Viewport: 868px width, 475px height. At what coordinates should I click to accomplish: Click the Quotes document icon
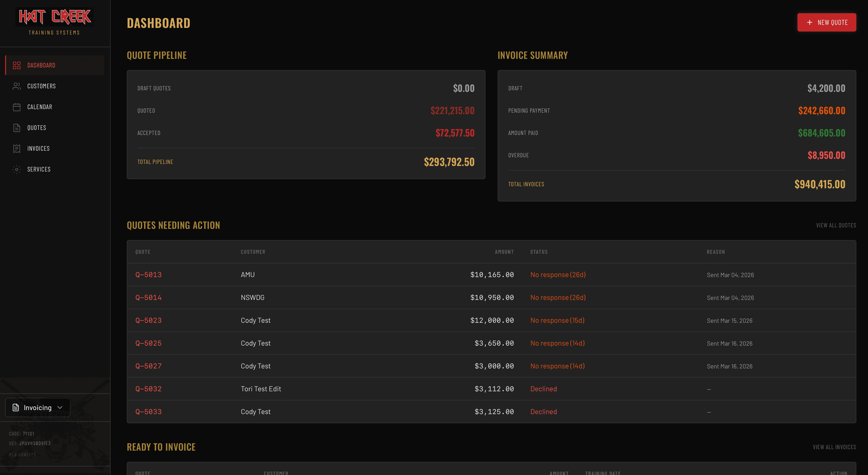16,128
